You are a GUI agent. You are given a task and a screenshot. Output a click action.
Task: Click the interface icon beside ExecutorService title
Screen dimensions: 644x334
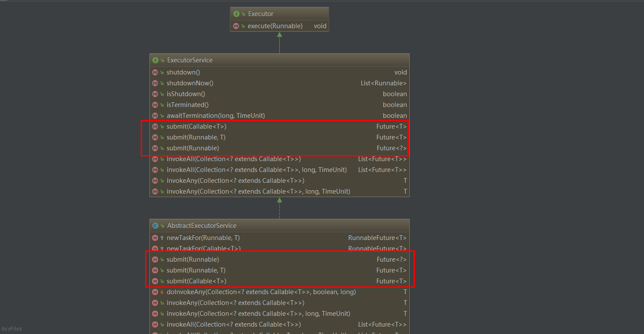coord(155,60)
